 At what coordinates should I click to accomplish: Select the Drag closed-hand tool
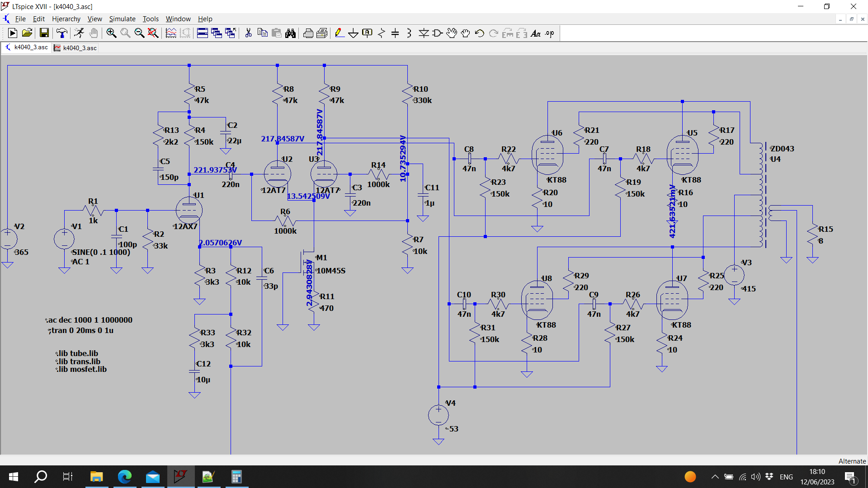(466, 33)
